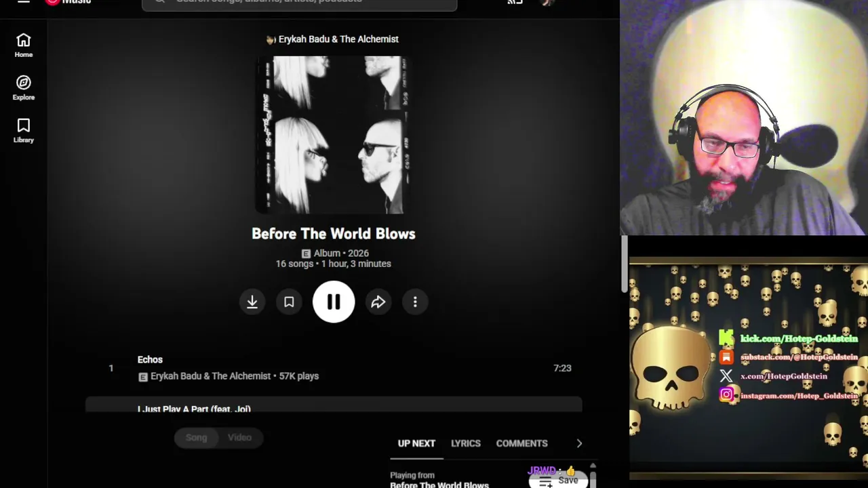The width and height of the screenshot is (868, 488).
Task: Open the artist link above the album cover
Action: click(338, 39)
